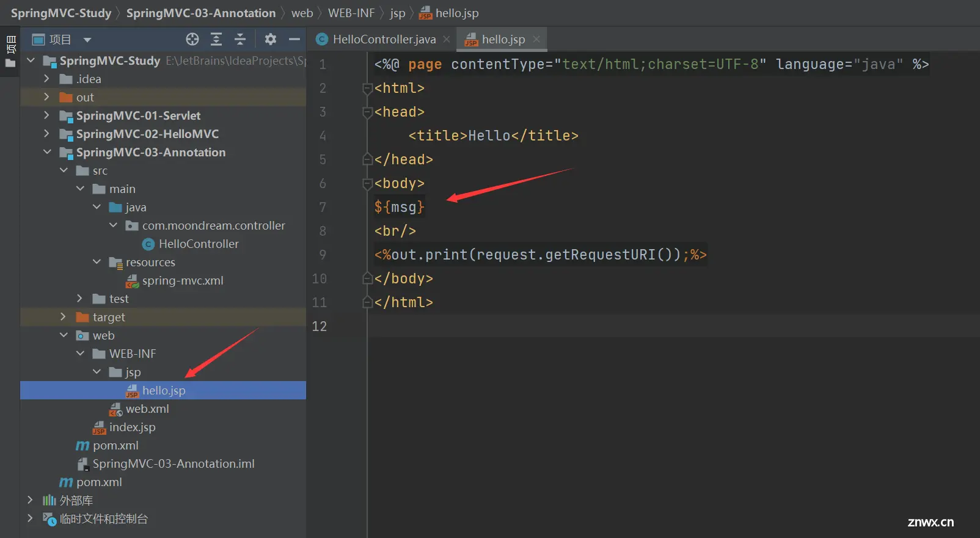Open the project view dropdown arrow

[87, 40]
